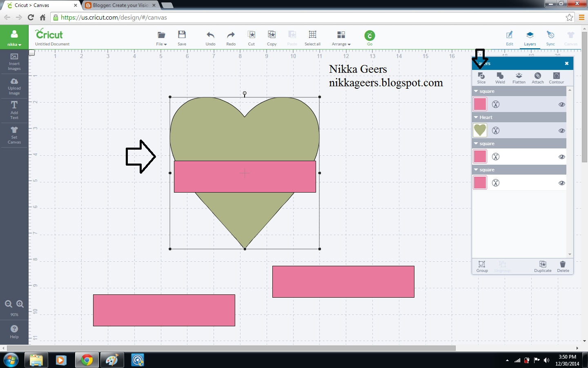Open the File menu
Image resolution: width=588 pixels, height=368 pixels.
[x=161, y=38]
